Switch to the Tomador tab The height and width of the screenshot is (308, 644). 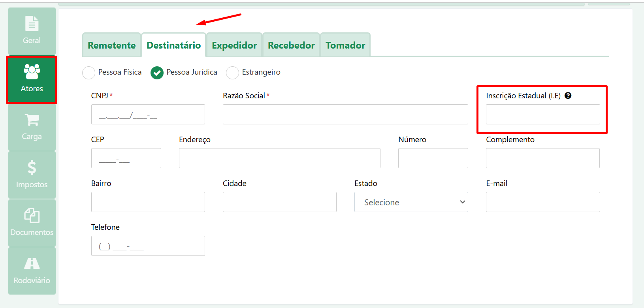coord(345,45)
